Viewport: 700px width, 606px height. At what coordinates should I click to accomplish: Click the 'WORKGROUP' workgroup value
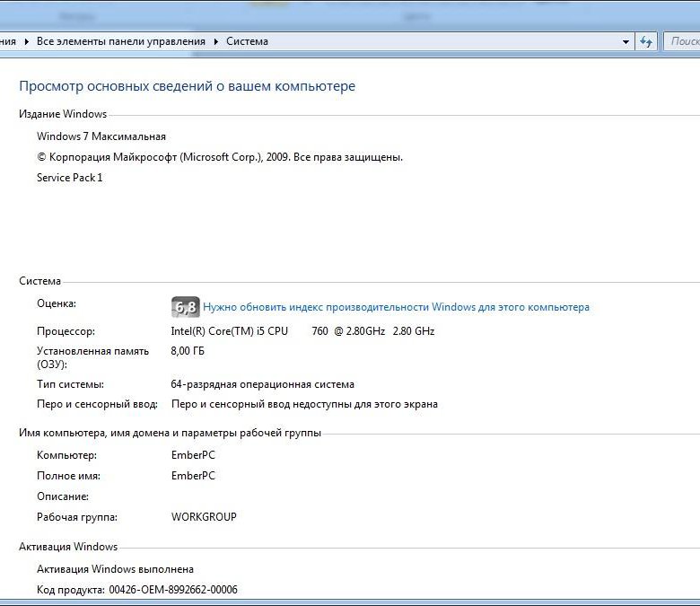click(x=204, y=517)
